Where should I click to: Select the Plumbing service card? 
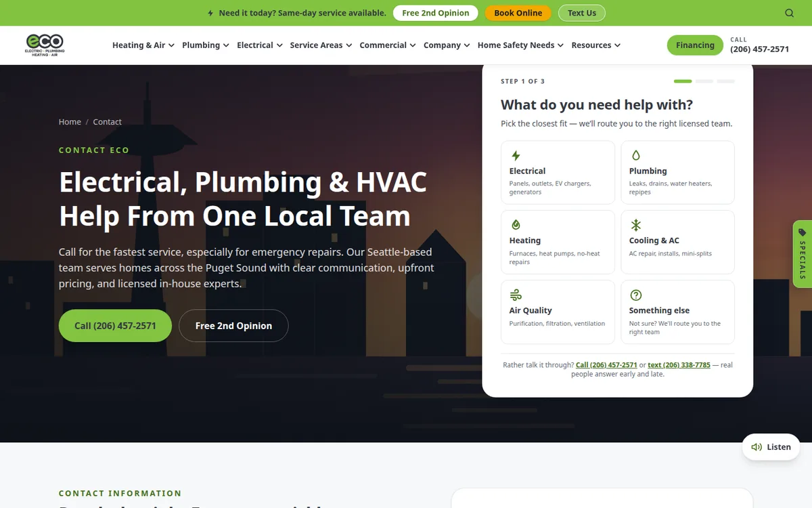click(x=677, y=172)
